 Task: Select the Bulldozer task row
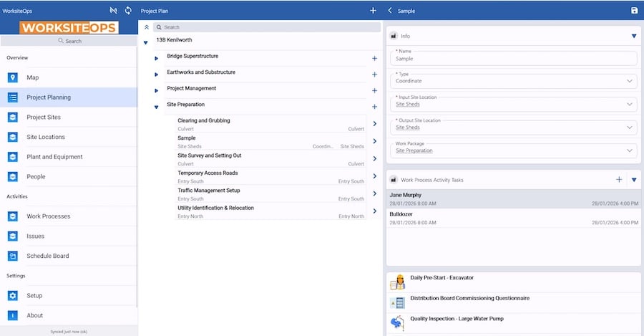[513, 218]
